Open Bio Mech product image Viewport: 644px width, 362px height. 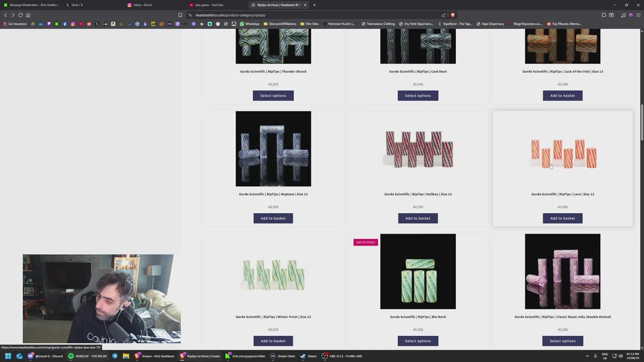(x=418, y=271)
